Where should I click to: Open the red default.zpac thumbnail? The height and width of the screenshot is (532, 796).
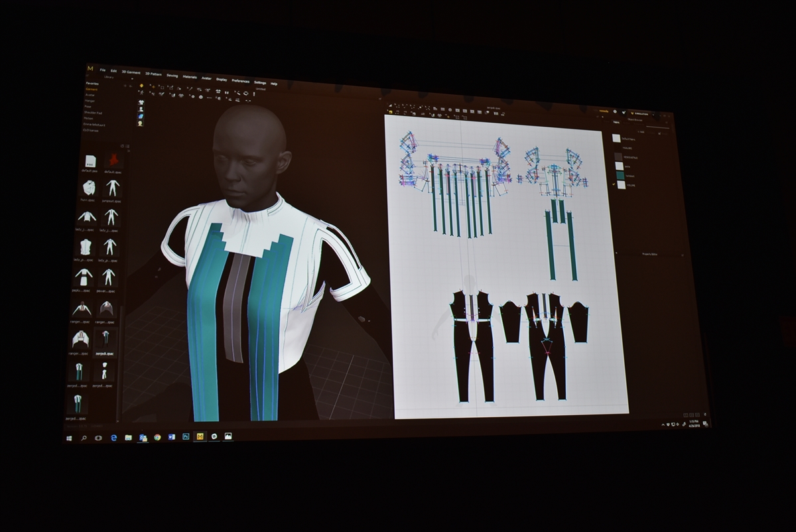[x=113, y=160]
